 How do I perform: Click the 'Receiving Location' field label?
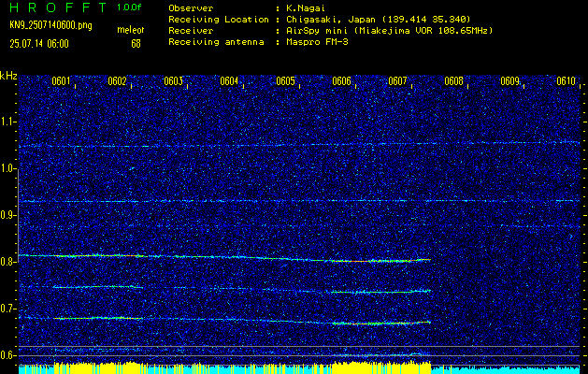click(x=219, y=20)
